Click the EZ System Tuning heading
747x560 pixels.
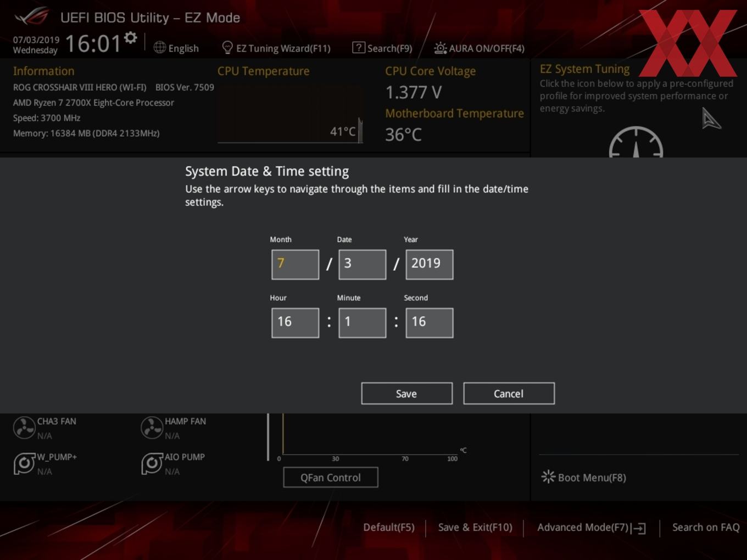coord(584,69)
